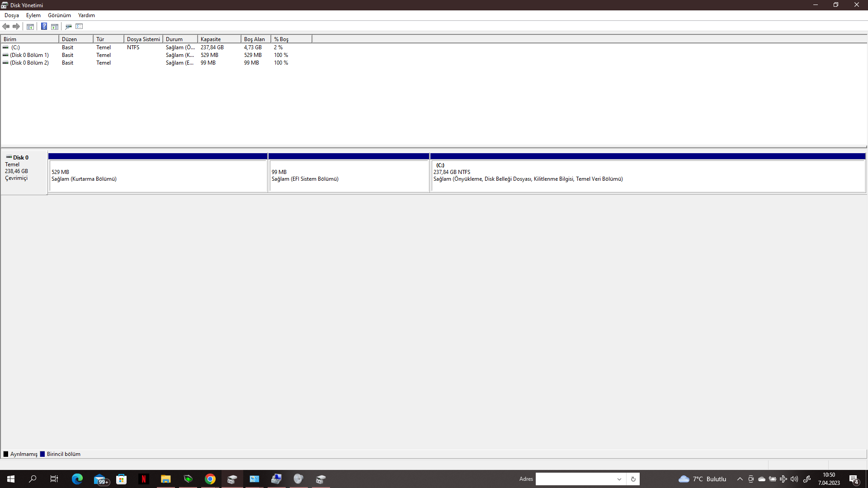Click the Rescan Disks toolbar icon
The width and height of the screenshot is (868, 488).
68,26
